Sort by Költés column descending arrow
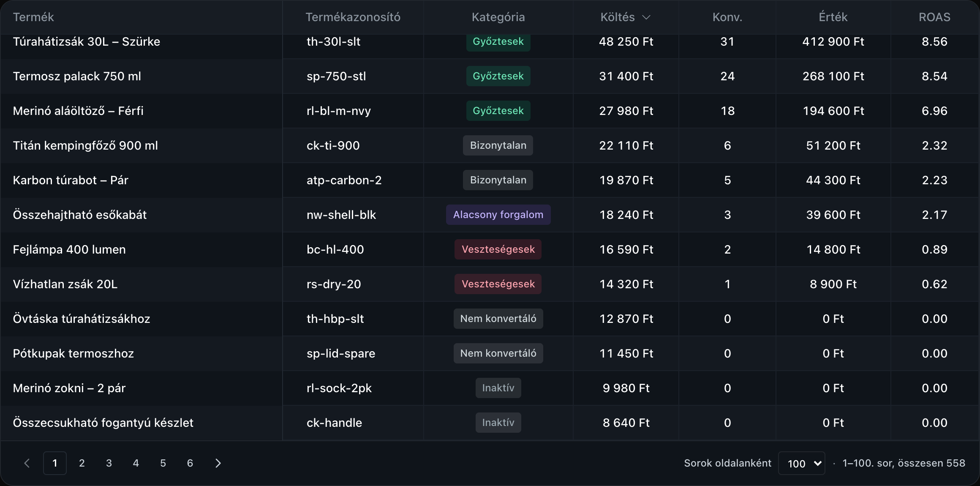Image resolution: width=980 pixels, height=486 pixels. click(x=646, y=17)
